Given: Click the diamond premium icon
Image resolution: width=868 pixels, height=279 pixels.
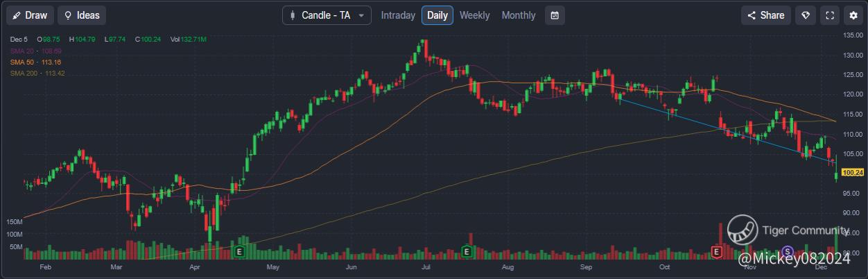Looking at the screenshot, I should (x=806, y=15).
